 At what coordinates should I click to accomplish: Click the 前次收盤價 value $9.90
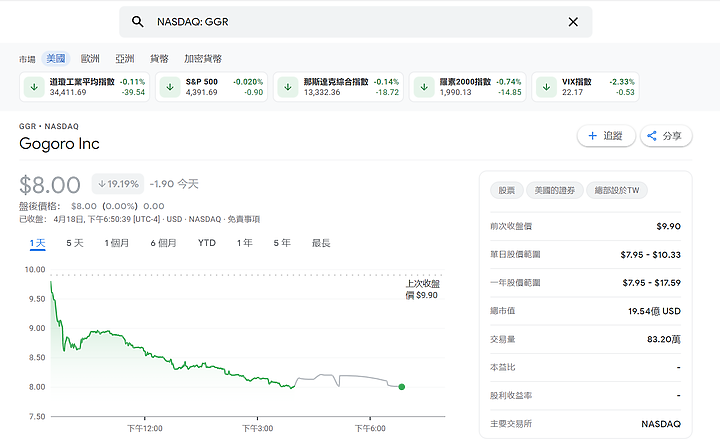pyautogui.click(x=669, y=226)
